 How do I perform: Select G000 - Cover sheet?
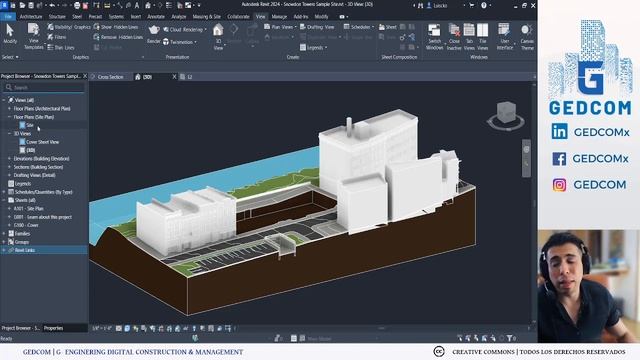click(26, 225)
